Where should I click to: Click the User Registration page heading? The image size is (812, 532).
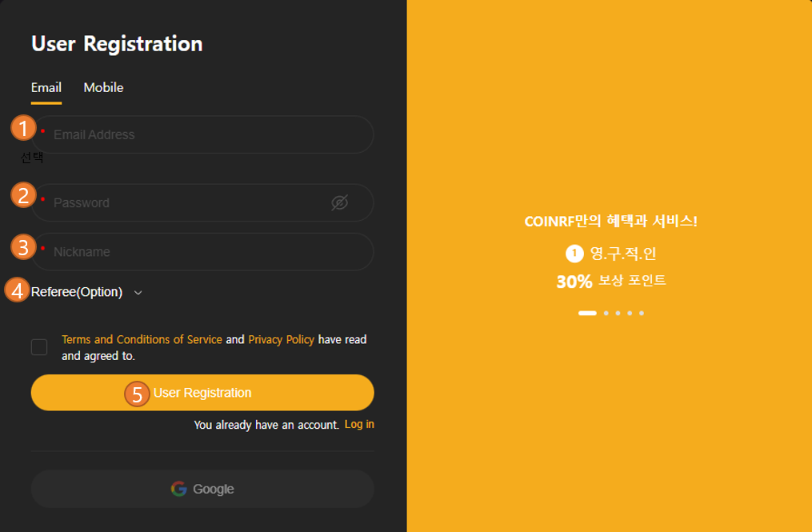click(x=117, y=43)
